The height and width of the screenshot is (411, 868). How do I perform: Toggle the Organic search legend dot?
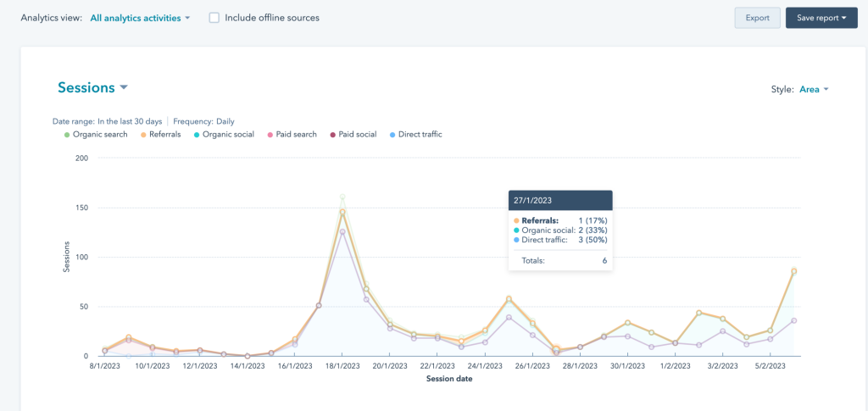pyautogui.click(x=67, y=135)
